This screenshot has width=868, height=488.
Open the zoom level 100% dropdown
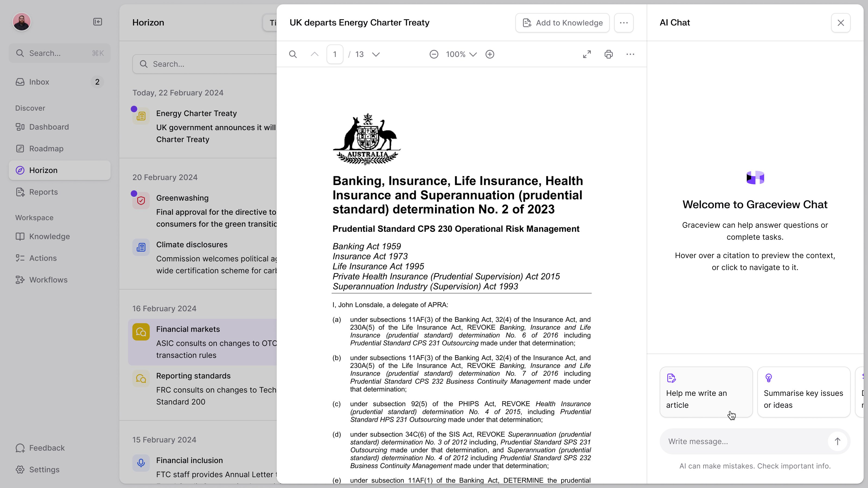pos(461,54)
